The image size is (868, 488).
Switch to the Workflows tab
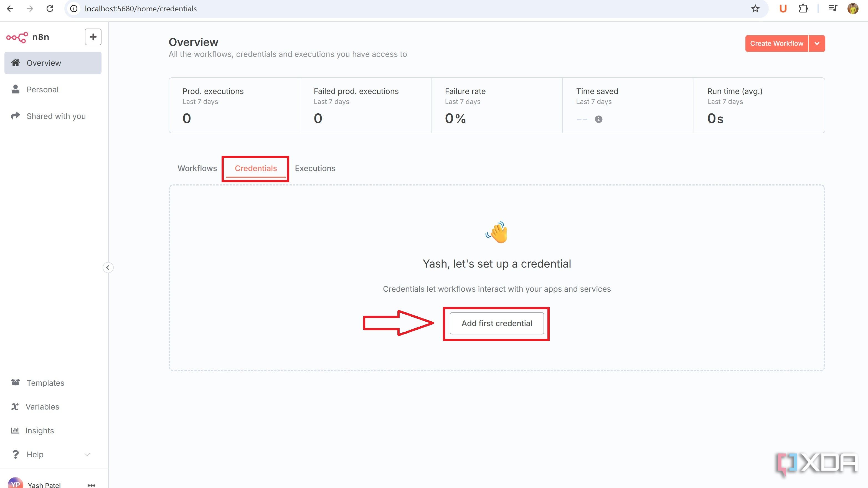tap(197, 168)
